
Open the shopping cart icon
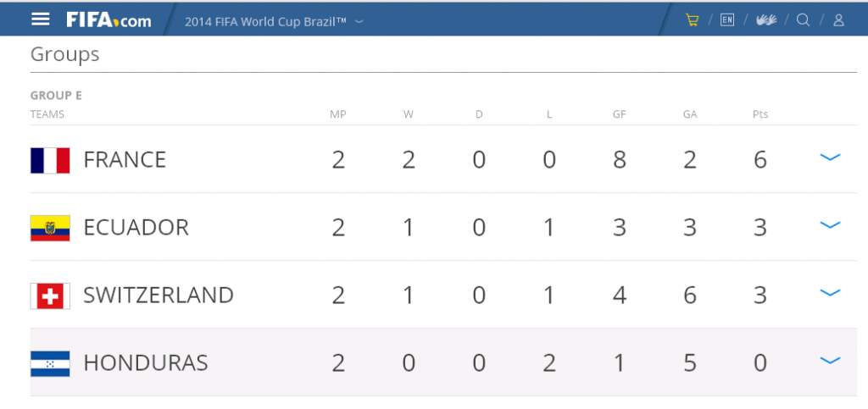(692, 20)
